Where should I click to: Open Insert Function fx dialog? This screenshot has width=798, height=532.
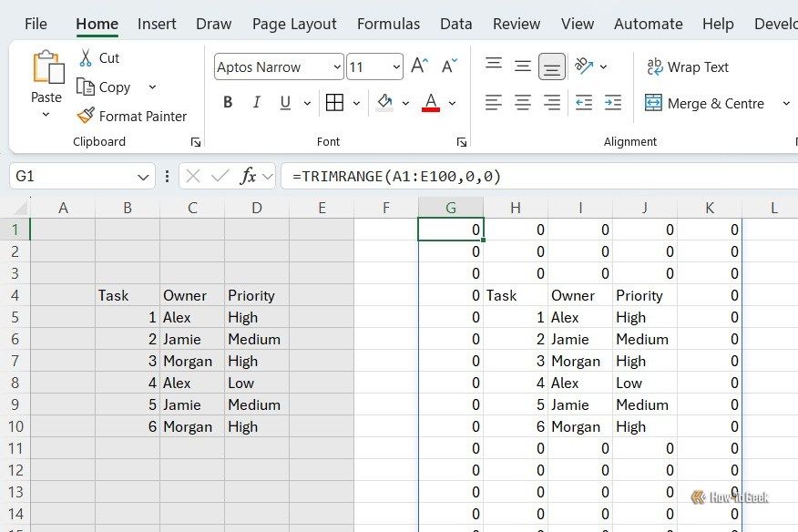pyautogui.click(x=248, y=176)
